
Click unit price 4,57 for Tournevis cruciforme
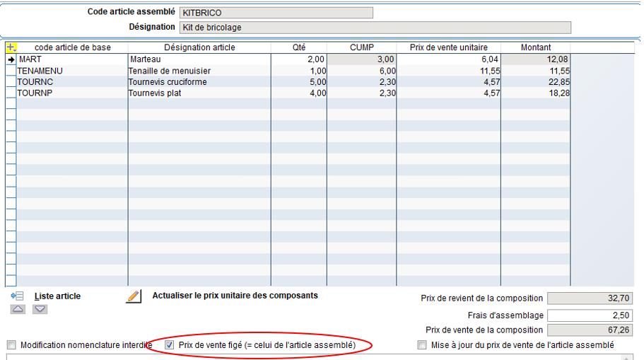(x=448, y=82)
